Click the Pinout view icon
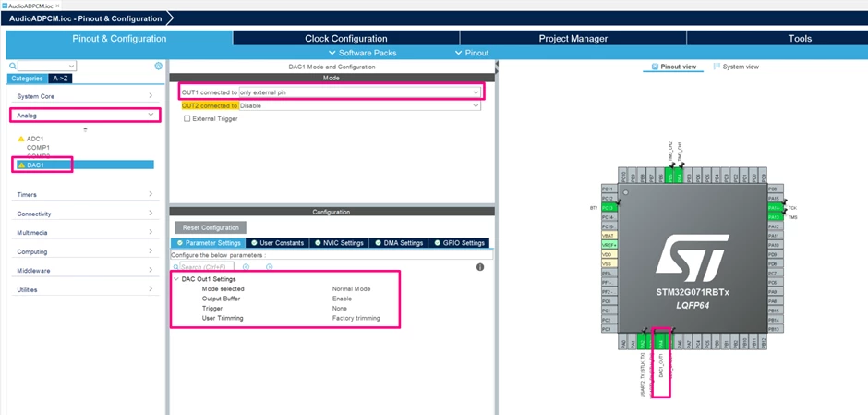This screenshot has width=868, height=415. (x=655, y=67)
